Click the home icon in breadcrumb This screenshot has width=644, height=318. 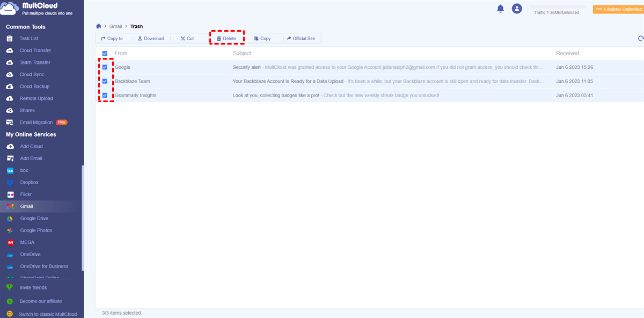pyautogui.click(x=98, y=26)
